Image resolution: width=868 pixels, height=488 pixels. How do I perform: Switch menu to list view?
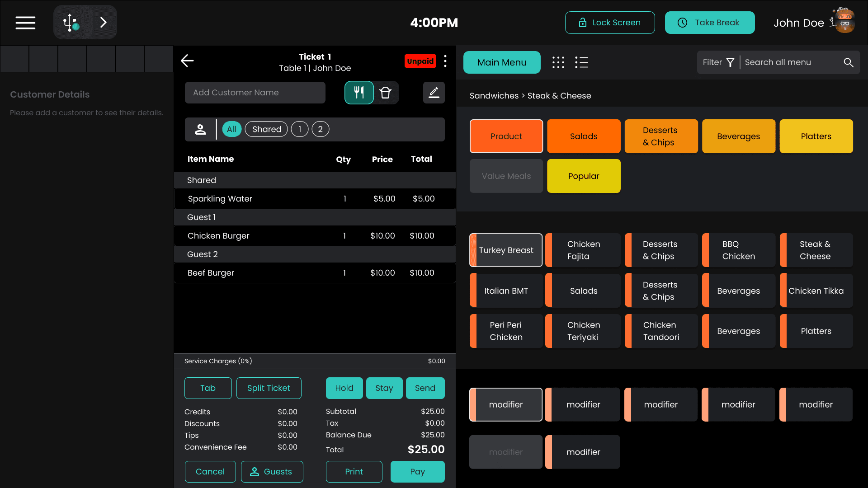pos(581,62)
